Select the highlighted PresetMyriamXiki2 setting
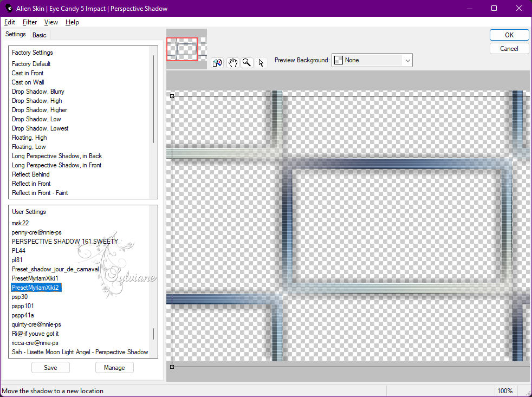Viewport: 532px width, 397px height. 35,288
